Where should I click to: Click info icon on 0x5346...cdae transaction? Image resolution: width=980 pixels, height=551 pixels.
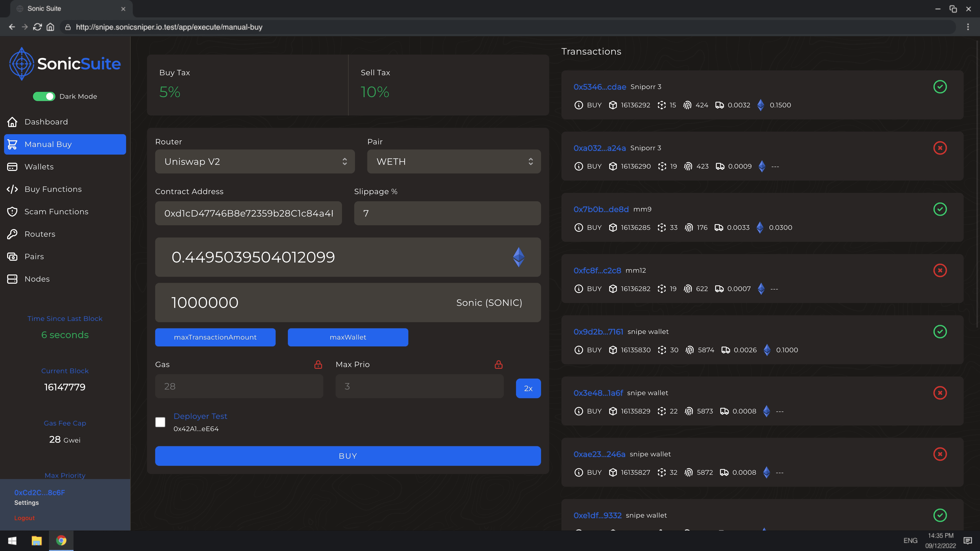[578, 105]
